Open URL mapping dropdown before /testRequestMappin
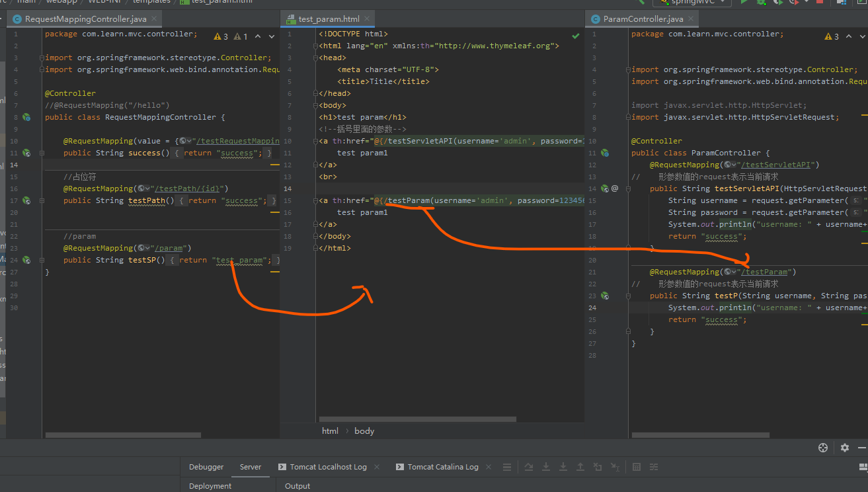 [x=186, y=141]
